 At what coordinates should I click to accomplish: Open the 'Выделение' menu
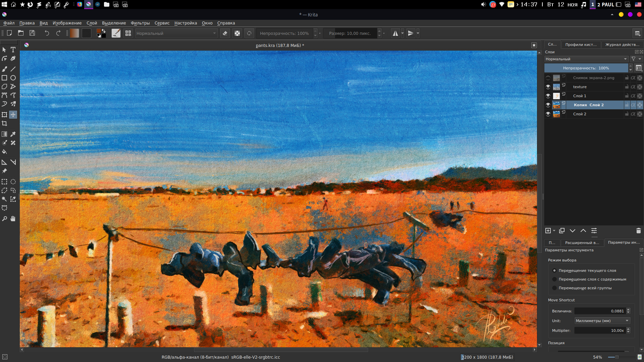pyautogui.click(x=114, y=23)
